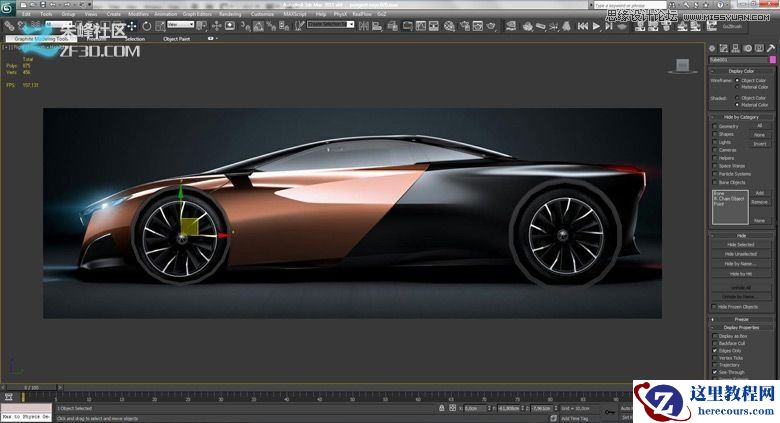Screen dimensions: 780x423
Task: Click Use Pivot Point Center icon
Action: click(202, 26)
